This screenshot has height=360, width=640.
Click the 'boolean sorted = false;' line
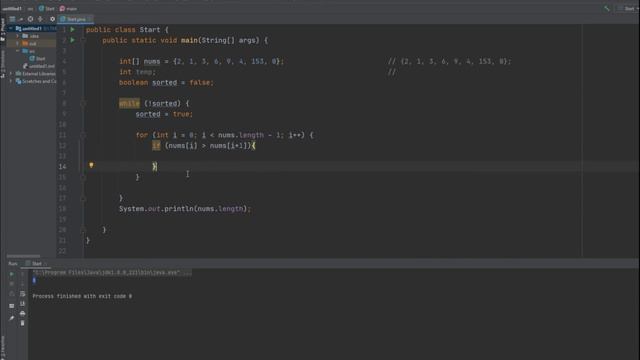click(166, 82)
